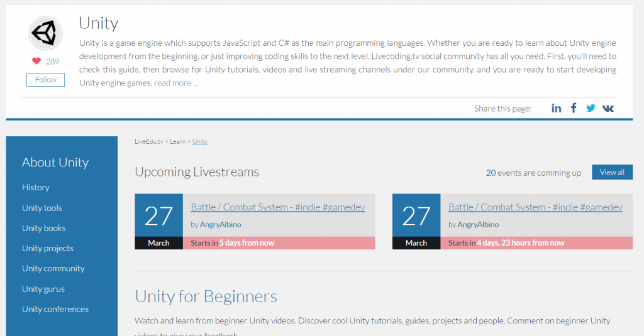Click the 289 likes count
The width and height of the screenshot is (644, 336).
[53, 62]
